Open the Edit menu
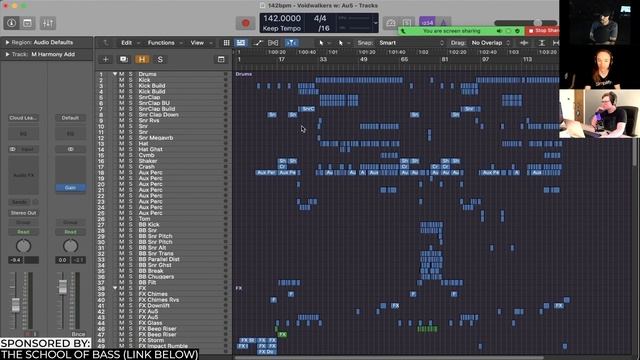Image resolution: width=640 pixels, height=360 pixels. pos(127,43)
